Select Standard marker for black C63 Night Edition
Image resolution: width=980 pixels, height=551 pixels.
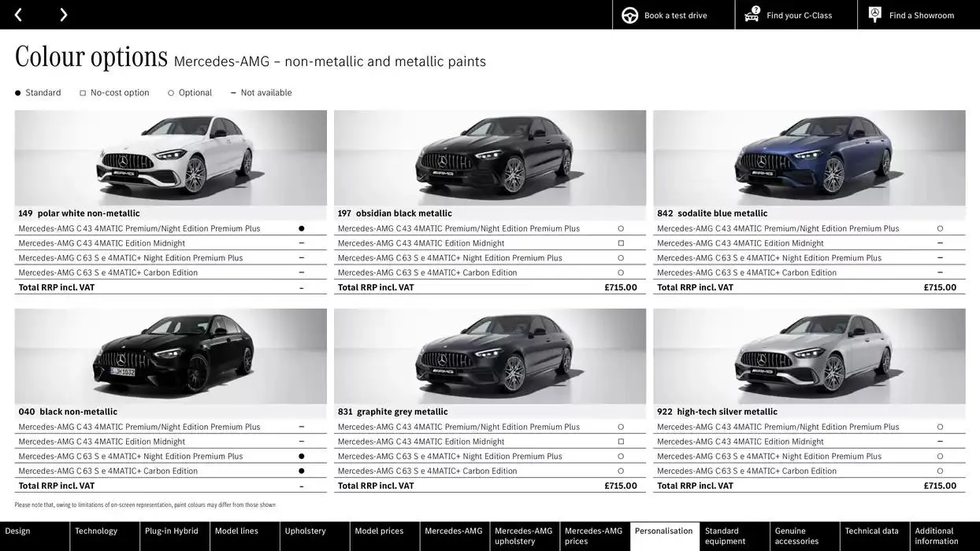click(301, 456)
